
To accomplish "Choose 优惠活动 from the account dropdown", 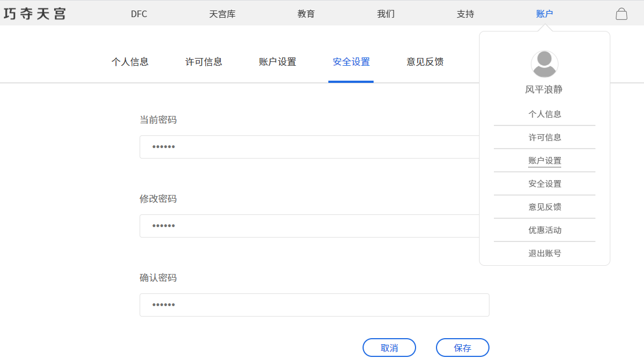I will (x=545, y=230).
